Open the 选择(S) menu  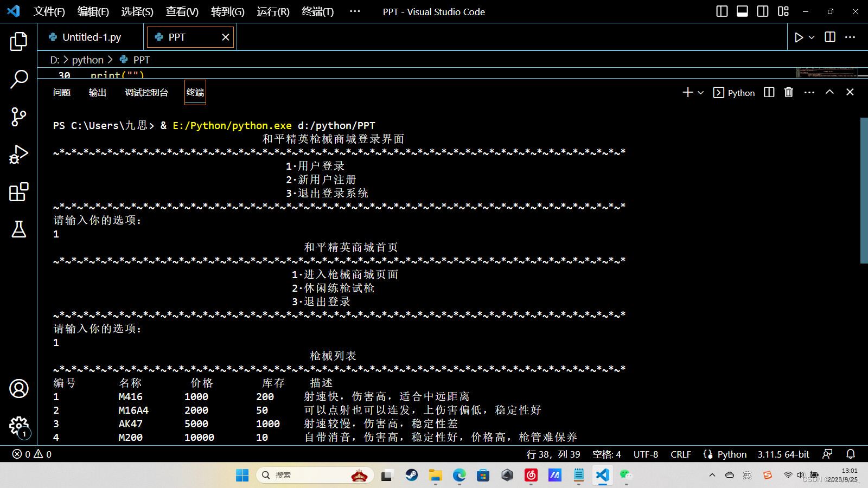pyautogui.click(x=137, y=11)
